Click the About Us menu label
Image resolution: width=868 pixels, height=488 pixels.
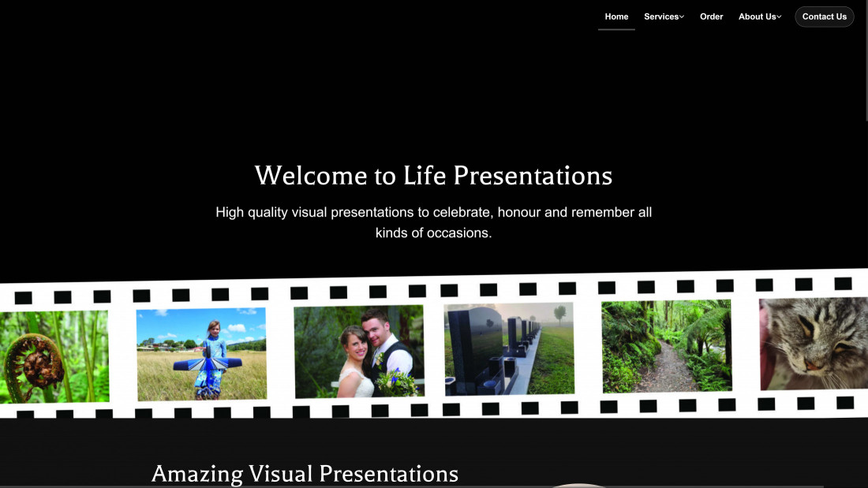pyautogui.click(x=757, y=17)
